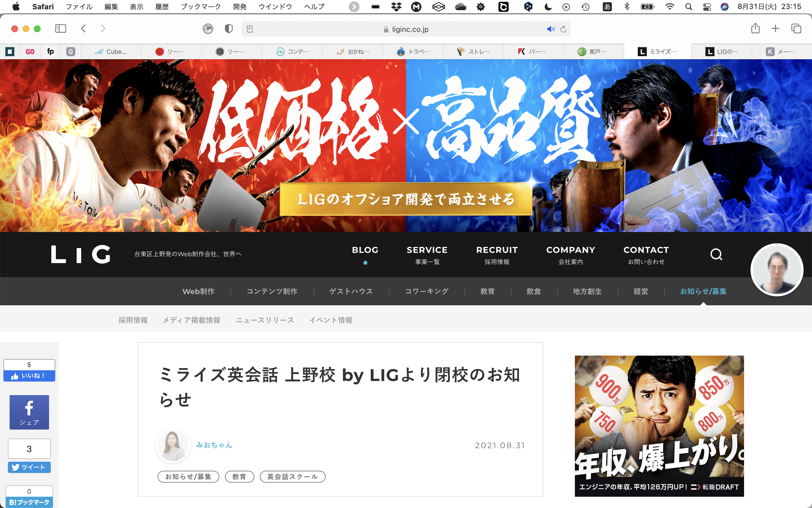Open the BLOG navigation item
This screenshot has width=812, height=508.
point(365,250)
